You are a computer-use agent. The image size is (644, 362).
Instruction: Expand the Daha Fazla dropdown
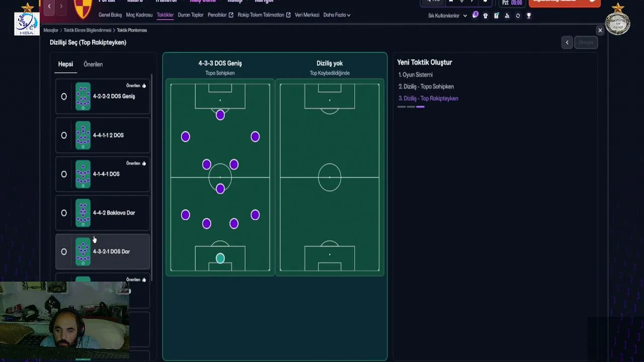(337, 15)
